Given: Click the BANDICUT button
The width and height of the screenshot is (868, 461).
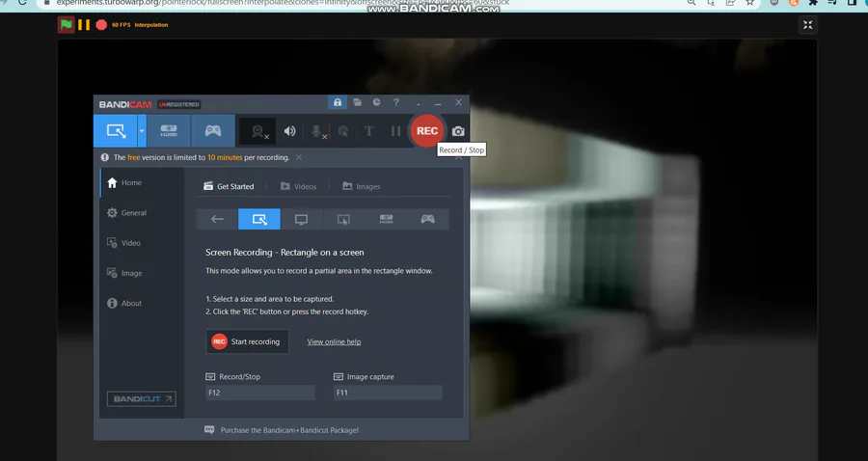Looking at the screenshot, I should [x=142, y=399].
